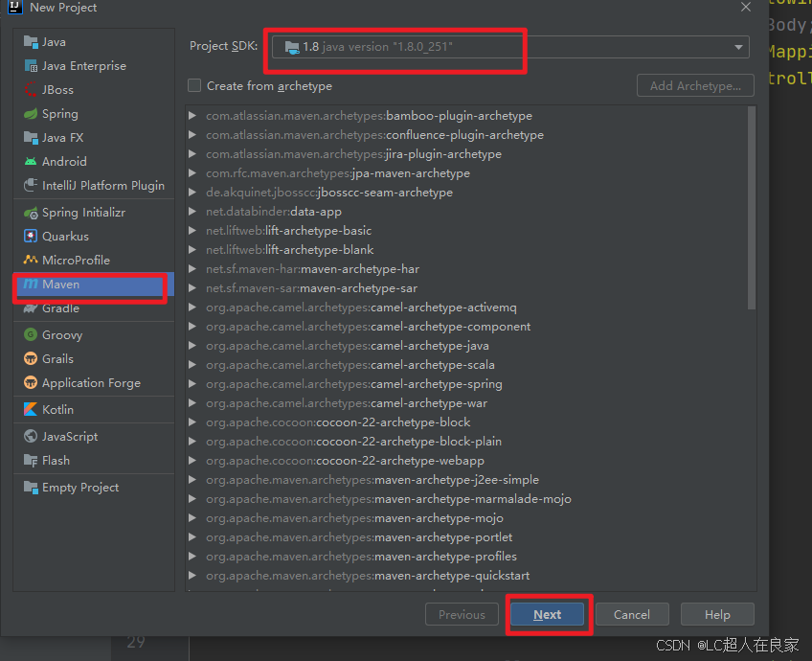Select camel-archetype-scala row text
Image resolution: width=812 pixels, height=661 pixels.
pos(350,365)
